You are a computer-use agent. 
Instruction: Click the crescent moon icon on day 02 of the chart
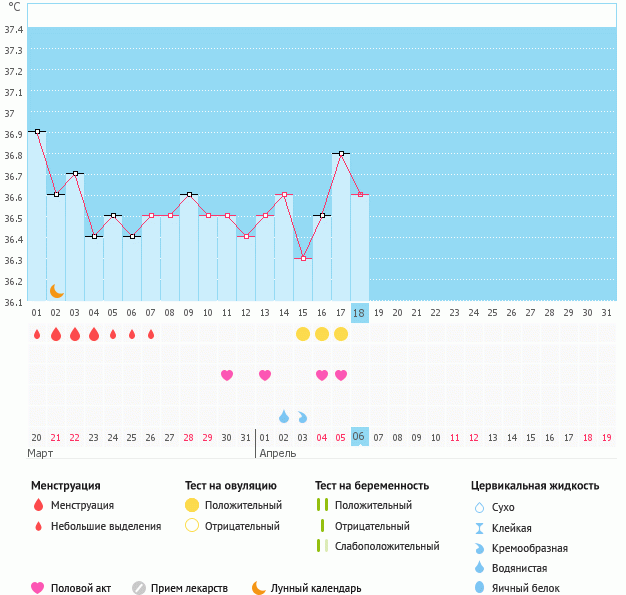57,291
